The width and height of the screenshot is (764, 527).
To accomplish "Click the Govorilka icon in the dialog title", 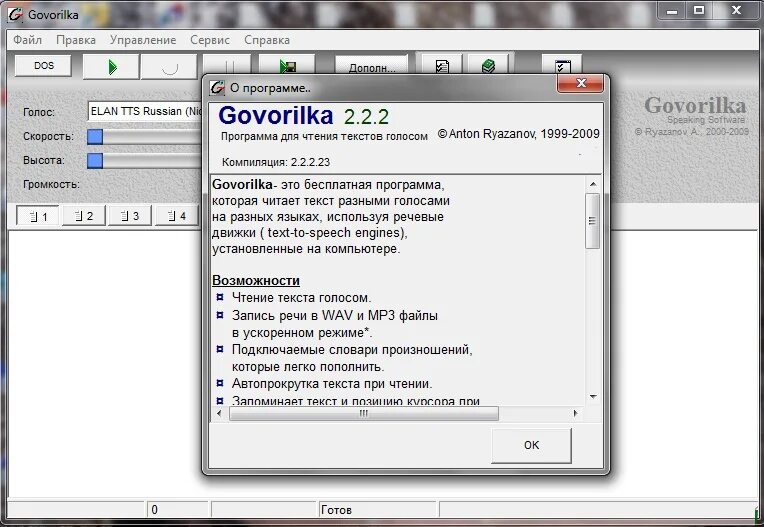I will click(217, 88).
